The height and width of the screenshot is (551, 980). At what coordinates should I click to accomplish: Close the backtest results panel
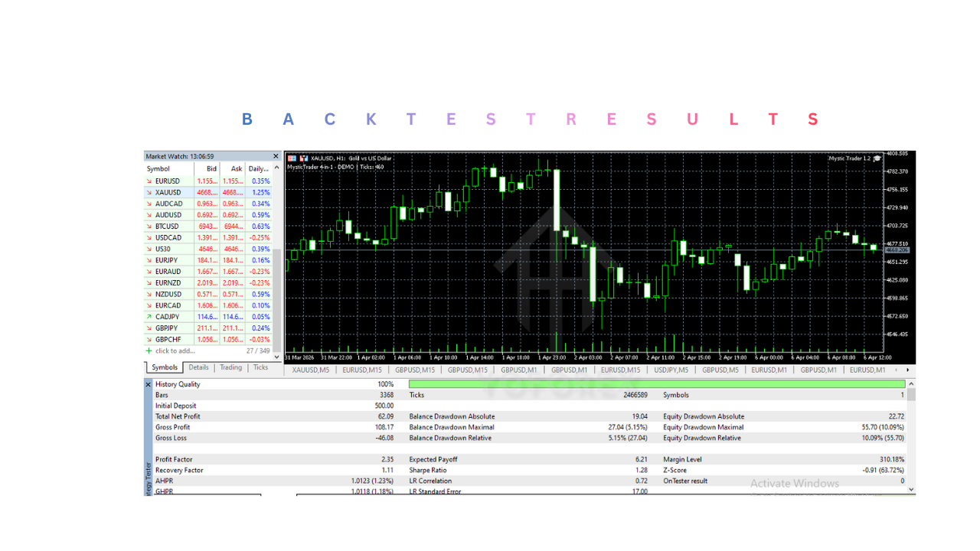coord(146,384)
